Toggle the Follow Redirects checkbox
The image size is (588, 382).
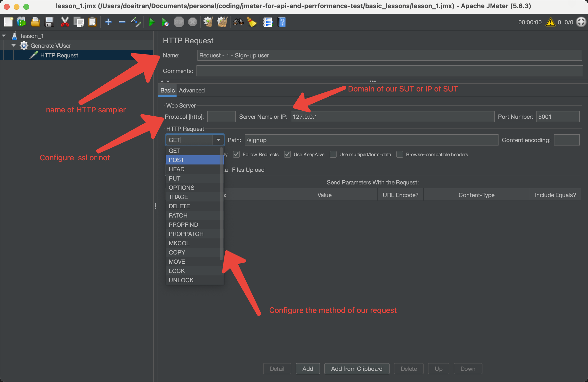(236, 155)
